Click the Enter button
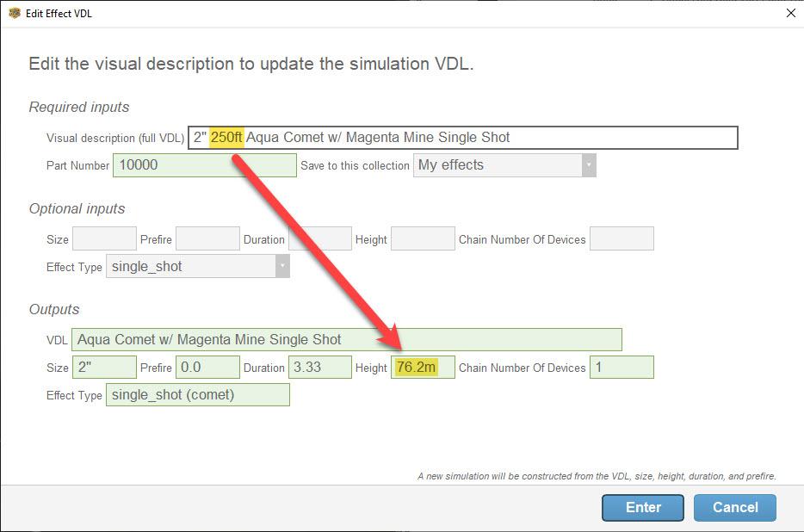 tap(643, 507)
